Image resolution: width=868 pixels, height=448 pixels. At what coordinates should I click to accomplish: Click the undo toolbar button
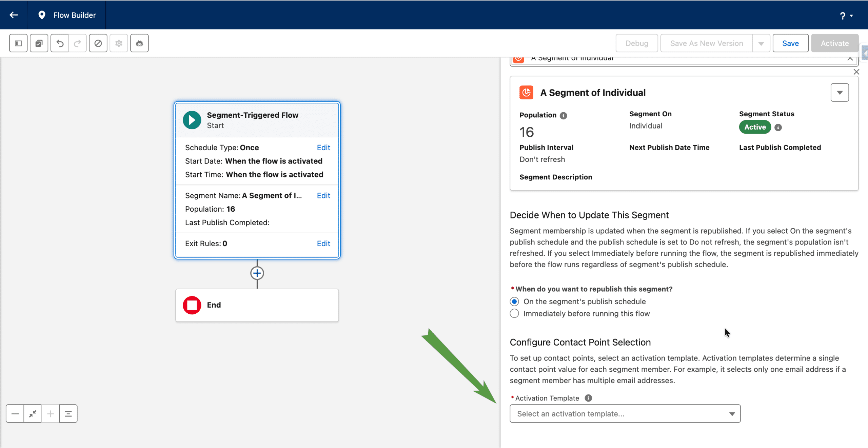[x=60, y=43]
